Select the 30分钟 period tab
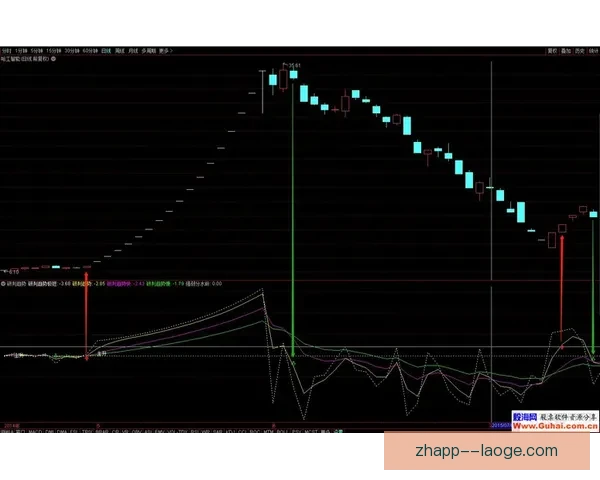Image resolution: width=600 pixels, height=480 pixels. [x=72, y=51]
